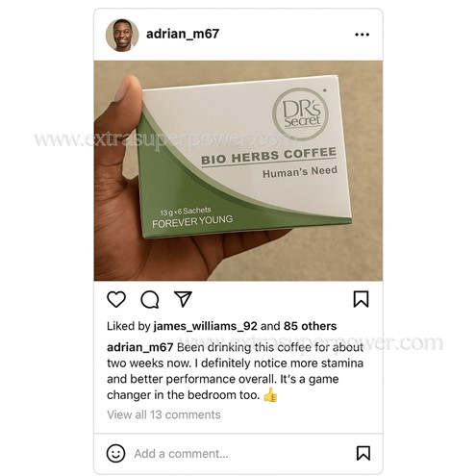Click the DR's Secret logo in photo
This screenshot has width=476, height=476.
(x=301, y=114)
